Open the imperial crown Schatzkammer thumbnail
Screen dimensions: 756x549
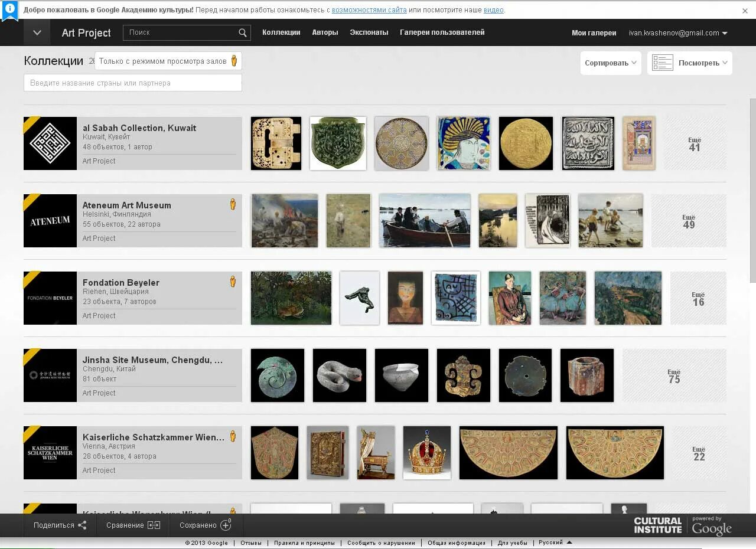click(427, 453)
